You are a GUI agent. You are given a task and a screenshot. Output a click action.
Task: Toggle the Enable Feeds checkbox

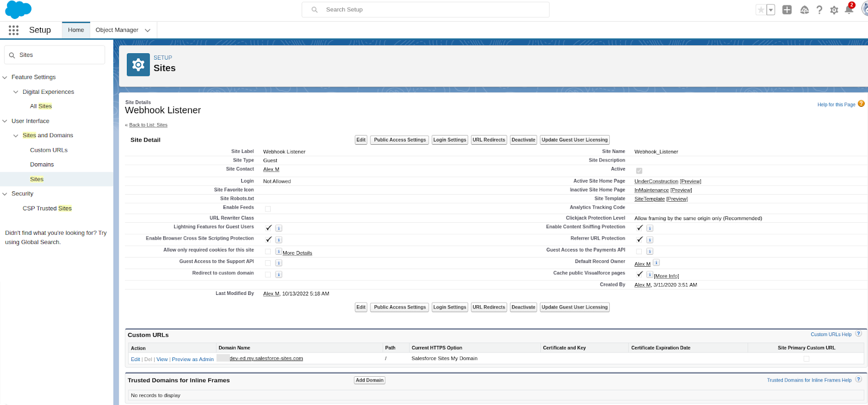[268, 209]
